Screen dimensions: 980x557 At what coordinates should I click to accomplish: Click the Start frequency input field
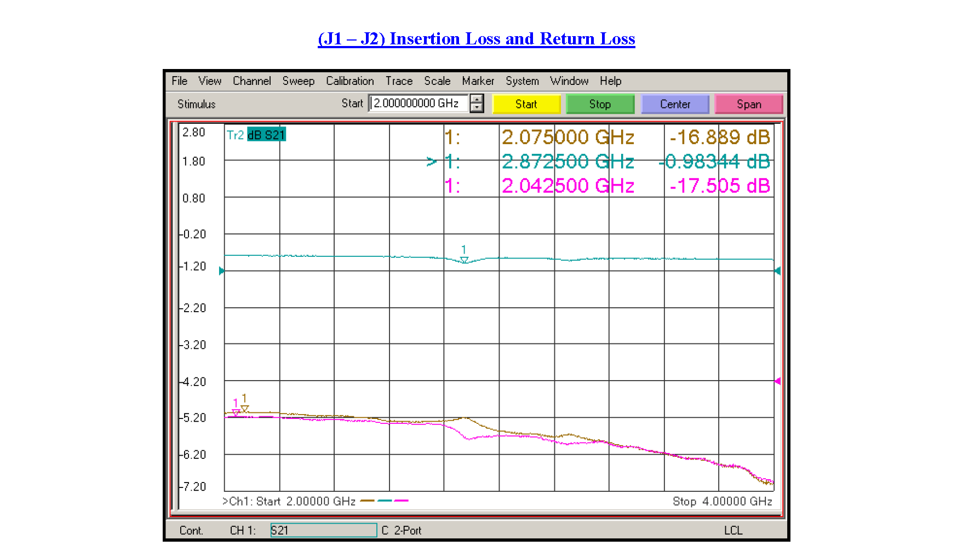pos(419,104)
